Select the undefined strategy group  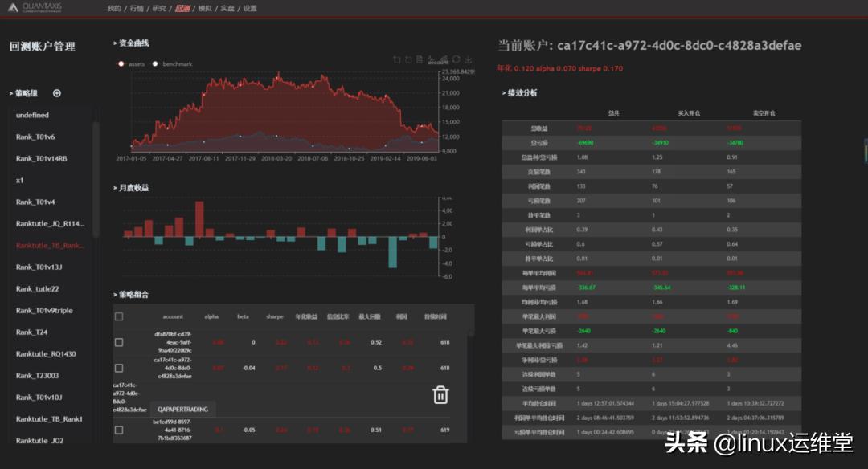pyautogui.click(x=32, y=115)
